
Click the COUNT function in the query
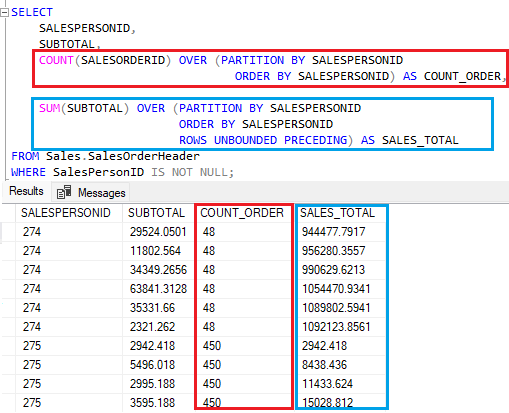56,60
